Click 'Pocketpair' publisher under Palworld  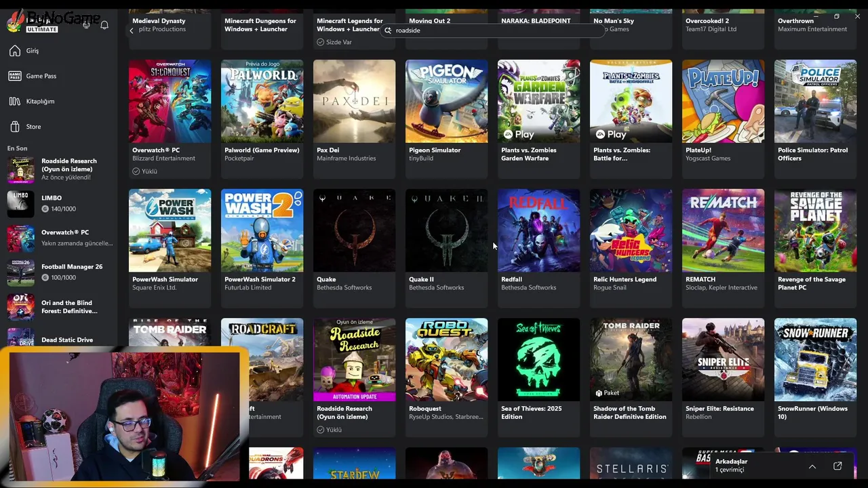point(239,159)
